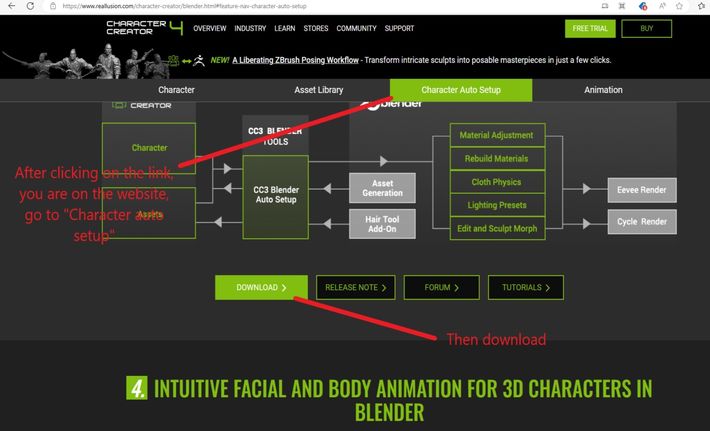Open the INDUSTRY menu
The width and height of the screenshot is (710, 431).
(250, 28)
